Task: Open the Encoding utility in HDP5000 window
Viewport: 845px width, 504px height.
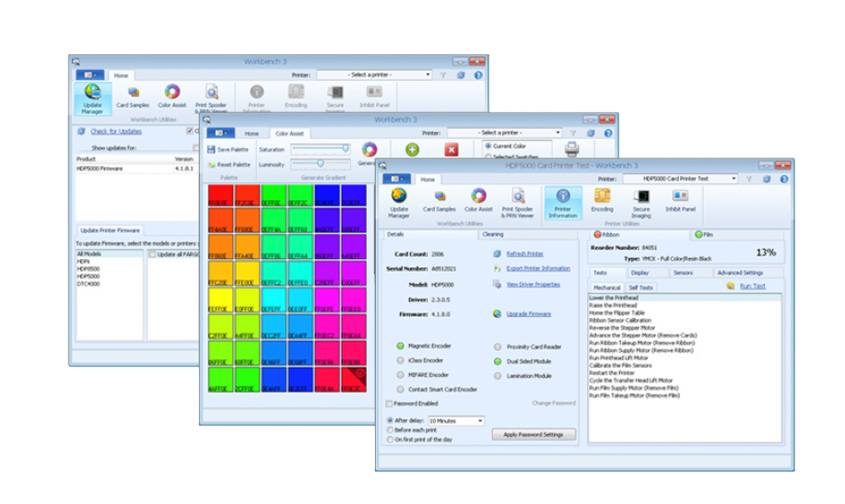Action: (602, 201)
